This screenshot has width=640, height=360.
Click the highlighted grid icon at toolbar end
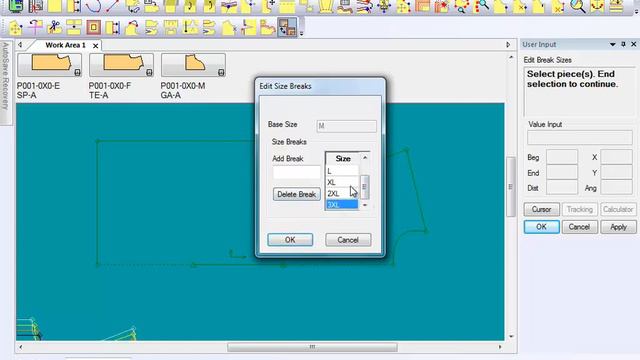point(287,27)
